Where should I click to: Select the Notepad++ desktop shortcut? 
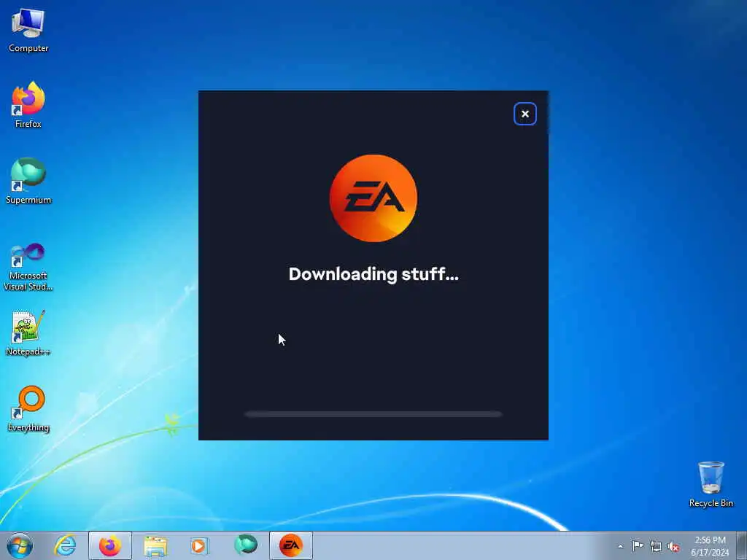click(x=28, y=332)
